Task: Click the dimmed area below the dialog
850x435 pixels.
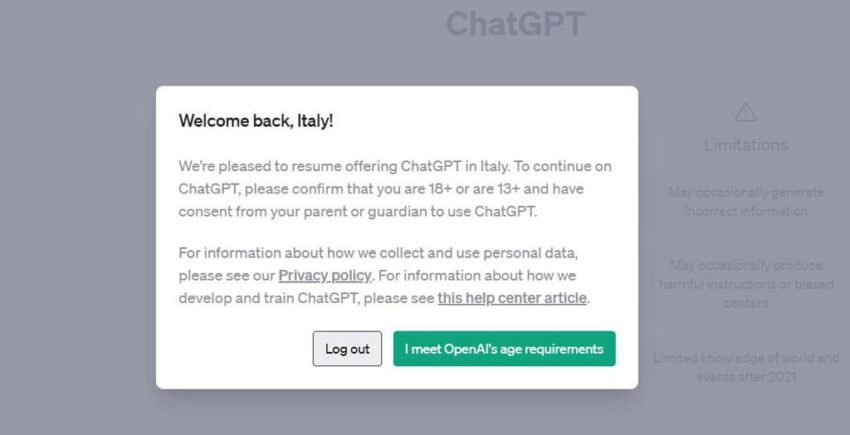Action: click(x=397, y=413)
